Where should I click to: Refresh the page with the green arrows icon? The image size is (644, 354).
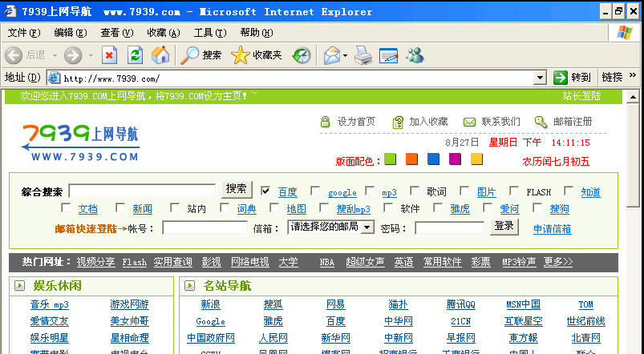pyautogui.click(x=135, y=55)
